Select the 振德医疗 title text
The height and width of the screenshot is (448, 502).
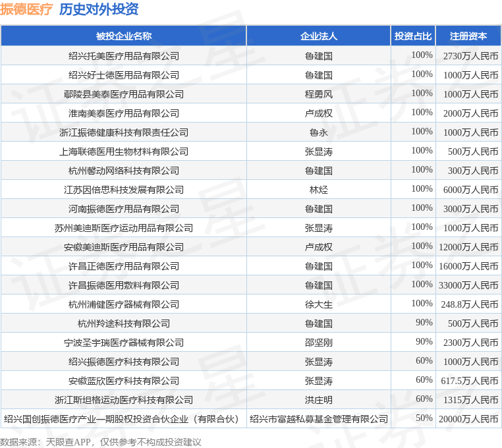(x=26, y=9)
